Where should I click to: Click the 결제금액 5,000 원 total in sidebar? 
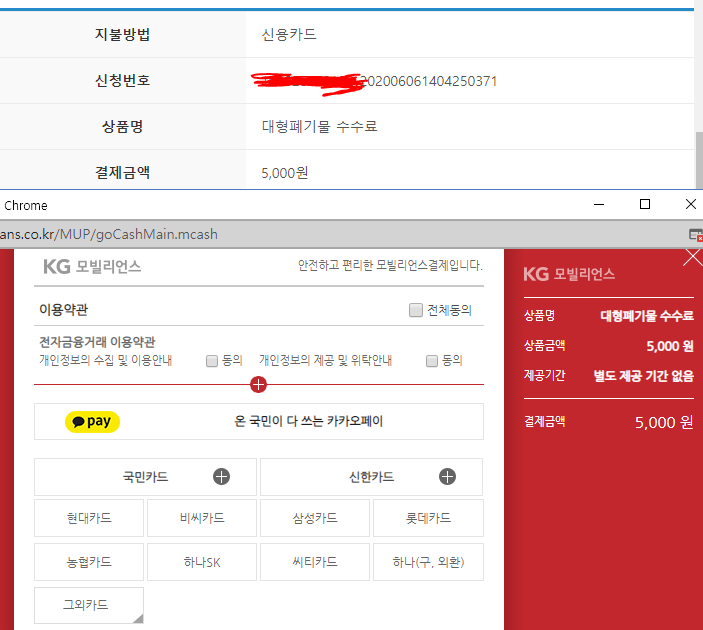664,422
